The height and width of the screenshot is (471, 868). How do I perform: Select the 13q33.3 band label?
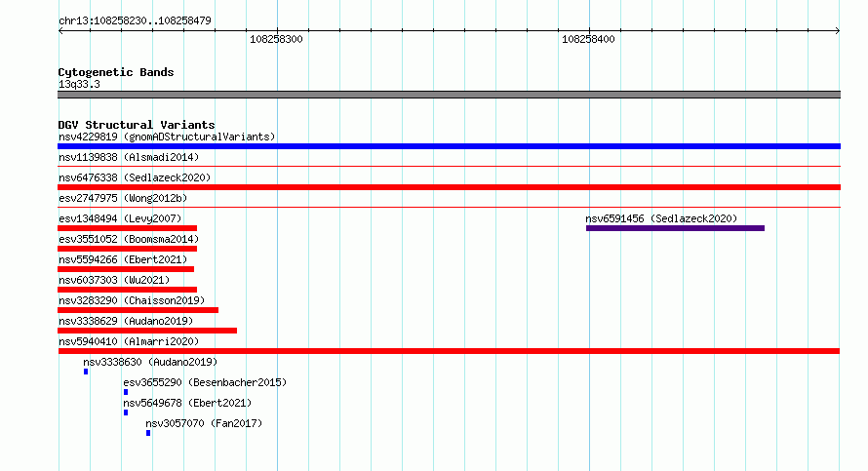click(x=79, y=84)
